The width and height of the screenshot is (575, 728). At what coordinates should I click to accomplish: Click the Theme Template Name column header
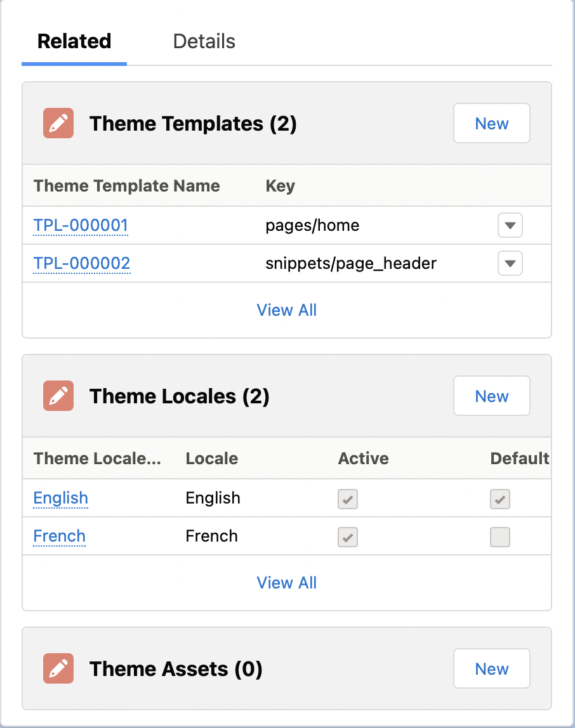127,186
